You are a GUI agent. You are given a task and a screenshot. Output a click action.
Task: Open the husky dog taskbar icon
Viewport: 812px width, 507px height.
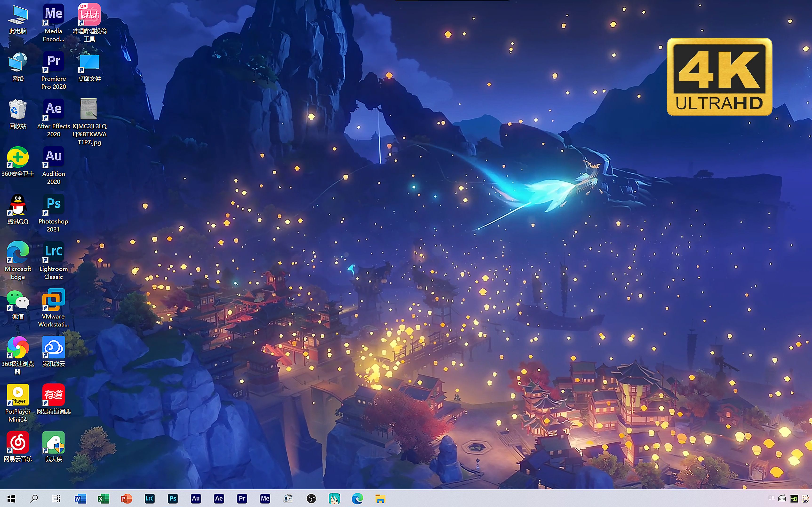288,499
